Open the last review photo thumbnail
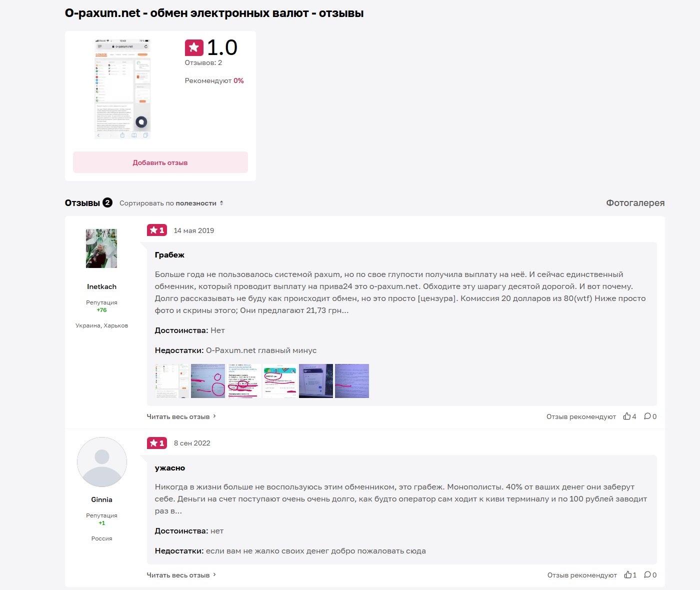 [x=352, y=381]
